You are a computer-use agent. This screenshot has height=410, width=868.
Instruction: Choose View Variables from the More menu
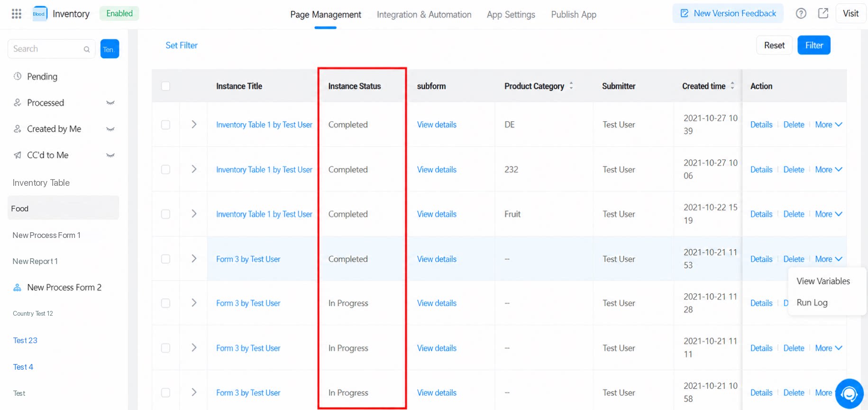click(x=823, y=281)
